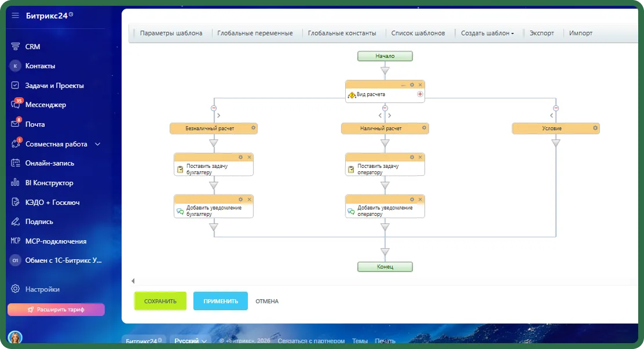Open Онлайн-запись in the sidebar
The image size is (644, 349).
(x=42, y=163)
